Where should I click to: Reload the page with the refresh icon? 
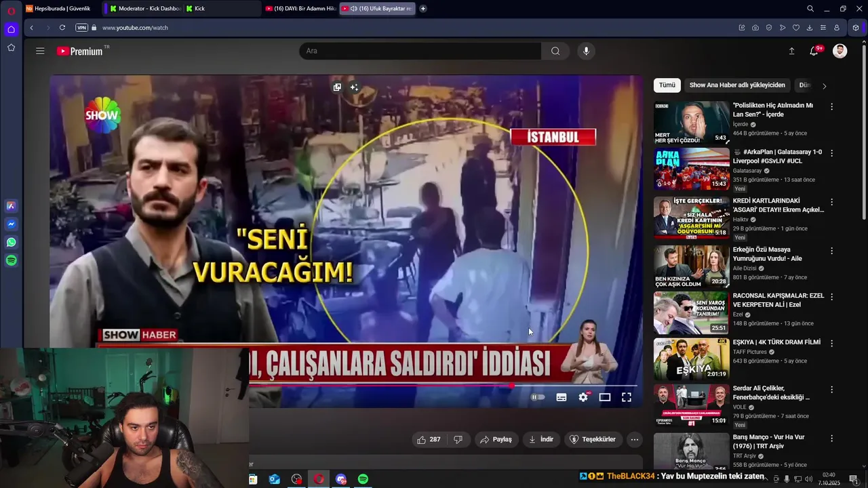click(x=62, y=28)
